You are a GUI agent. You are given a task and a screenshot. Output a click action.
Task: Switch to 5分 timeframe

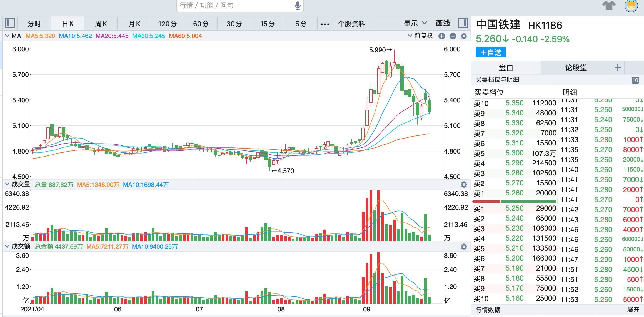tap(301, 24)
